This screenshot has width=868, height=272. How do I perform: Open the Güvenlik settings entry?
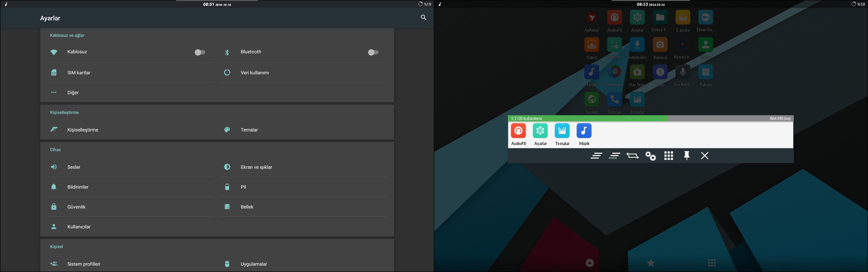[76, 207]
